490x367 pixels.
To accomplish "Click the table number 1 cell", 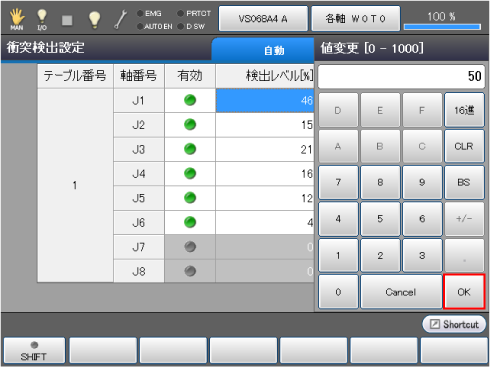I will pyautogui.click(x=75, y=185).
